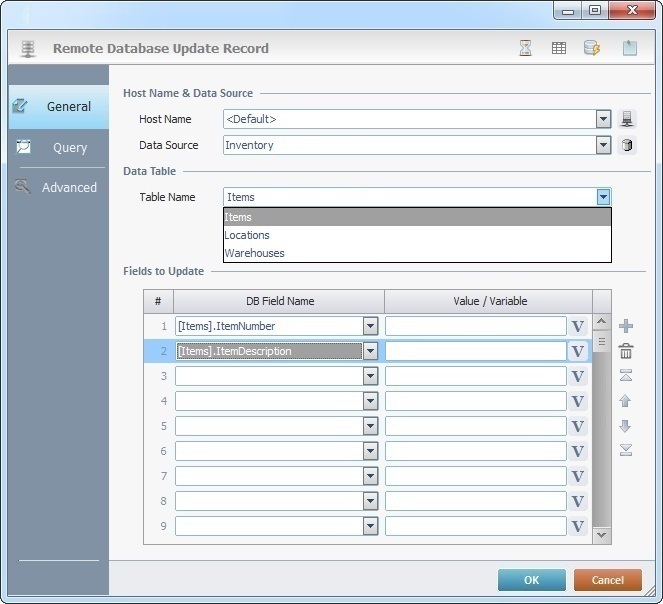This screenshot has width=663, height=604.
Task: Open DB Field Name dropdown in row 3
Action: click(370, 376)
